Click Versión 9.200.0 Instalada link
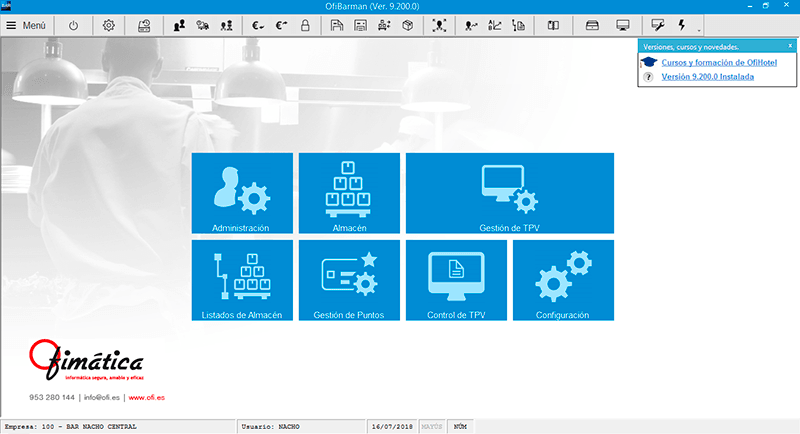The image size is (800, 434). 708,76
